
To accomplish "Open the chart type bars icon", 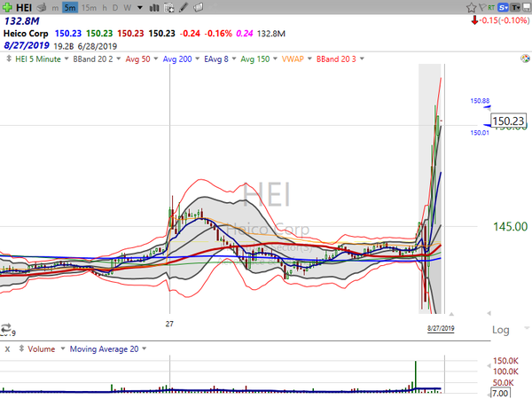I will [156, 7].
